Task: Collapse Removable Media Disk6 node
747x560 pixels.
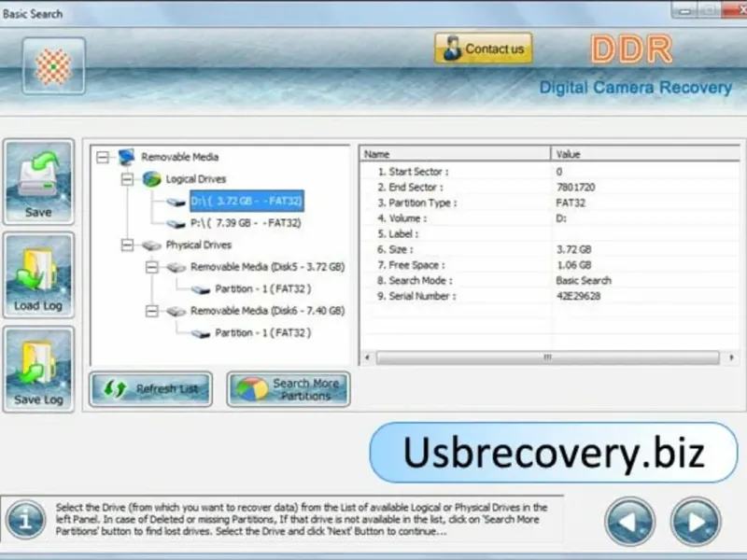Action: click(x=152, y=311)
